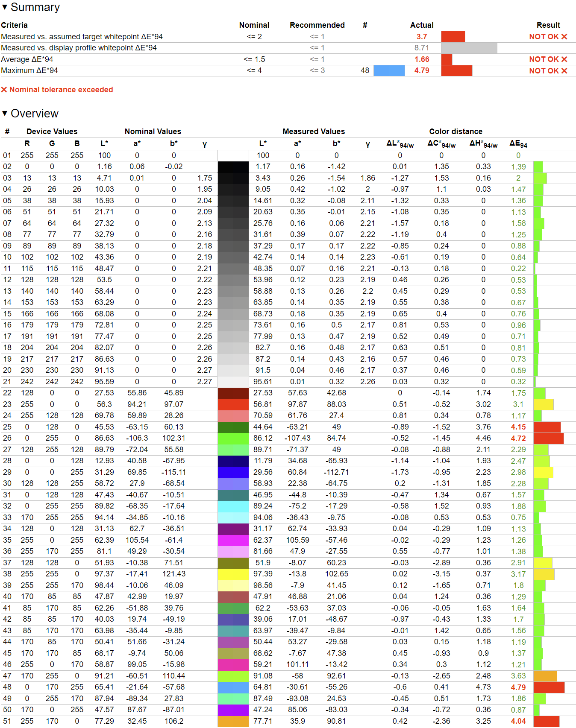Click the 'Result' column header
This screenshot has width=576, height=728.
548,25
